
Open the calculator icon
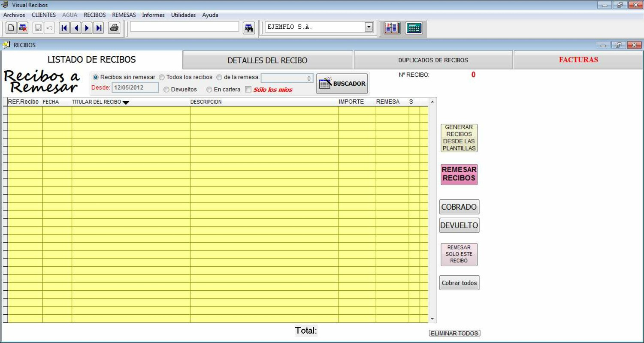point(414,28)
